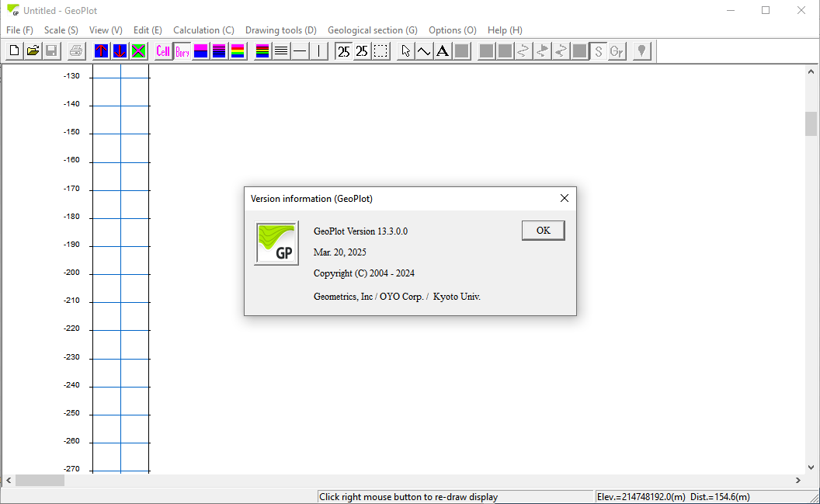The height and width of the screenshot is (504, 820).
Task: Click the magenta X on green icon
Action: click(138, 51)
